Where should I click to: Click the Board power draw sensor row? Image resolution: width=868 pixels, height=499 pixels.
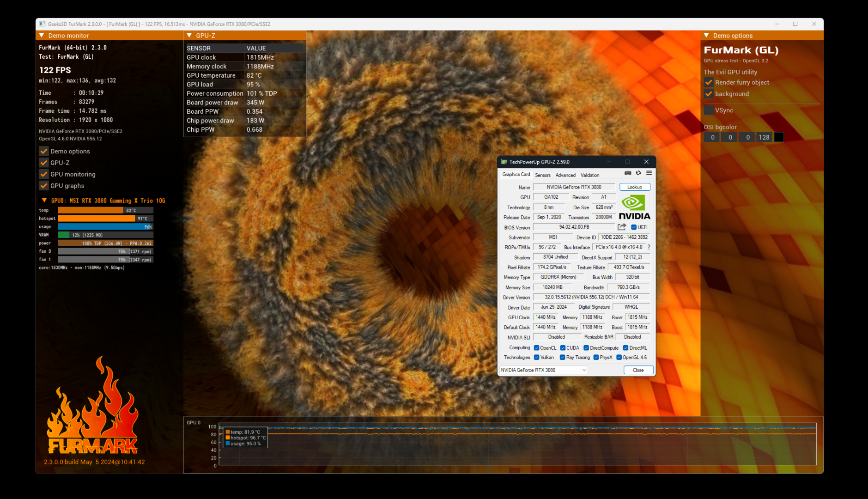tap(245, 103)
